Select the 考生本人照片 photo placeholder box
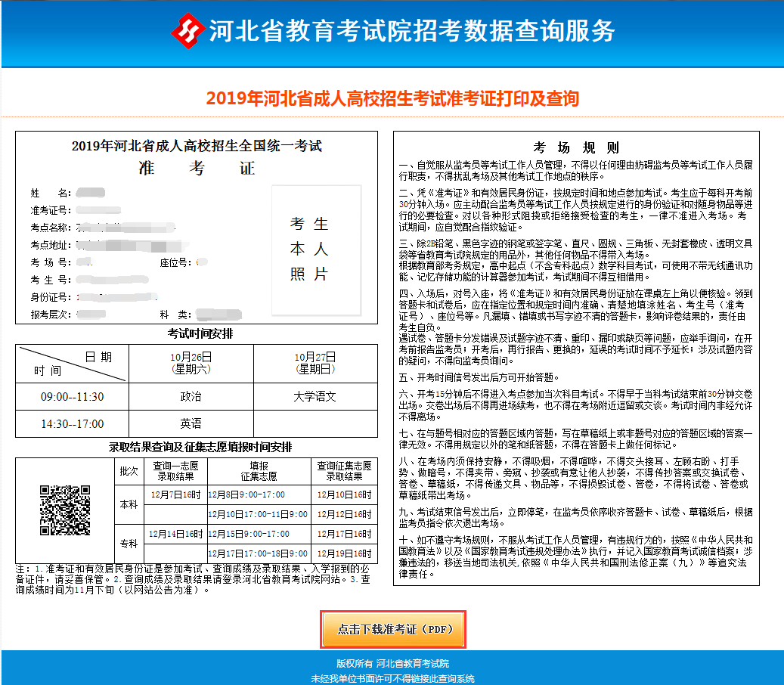Screen dimensions: 784x685 click(x=316, y=250)
